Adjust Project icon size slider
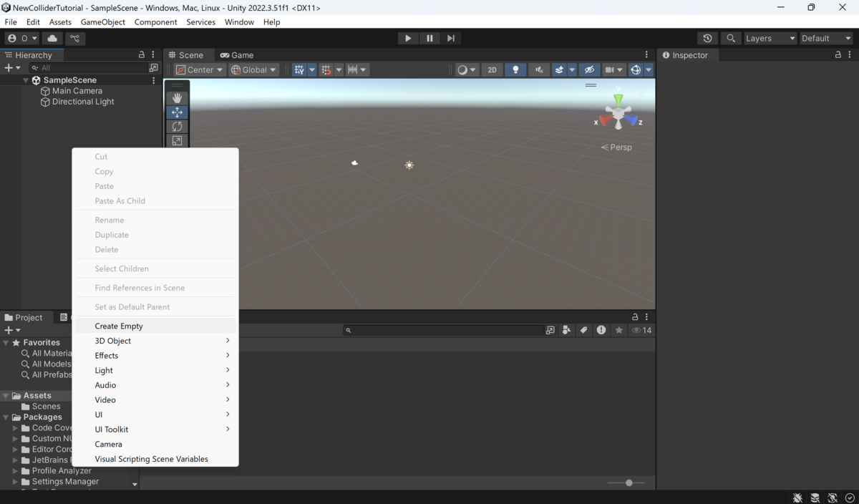Image resolution: width=859 pixels, height=504 pixels. [x=626, y=483]
